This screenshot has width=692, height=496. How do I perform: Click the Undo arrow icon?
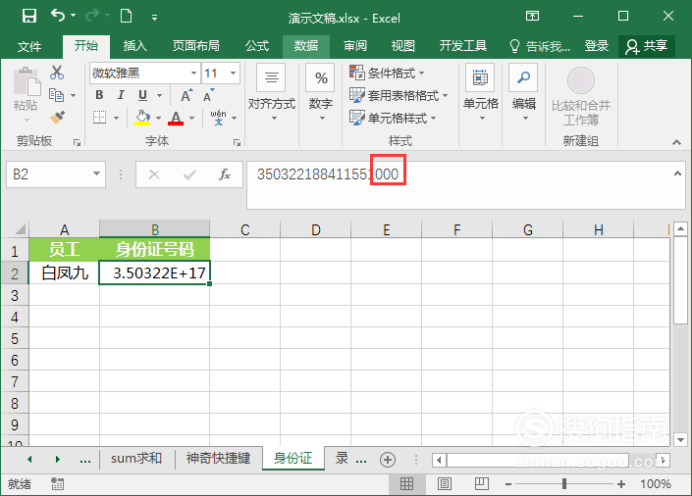click(x=58, y=15)
